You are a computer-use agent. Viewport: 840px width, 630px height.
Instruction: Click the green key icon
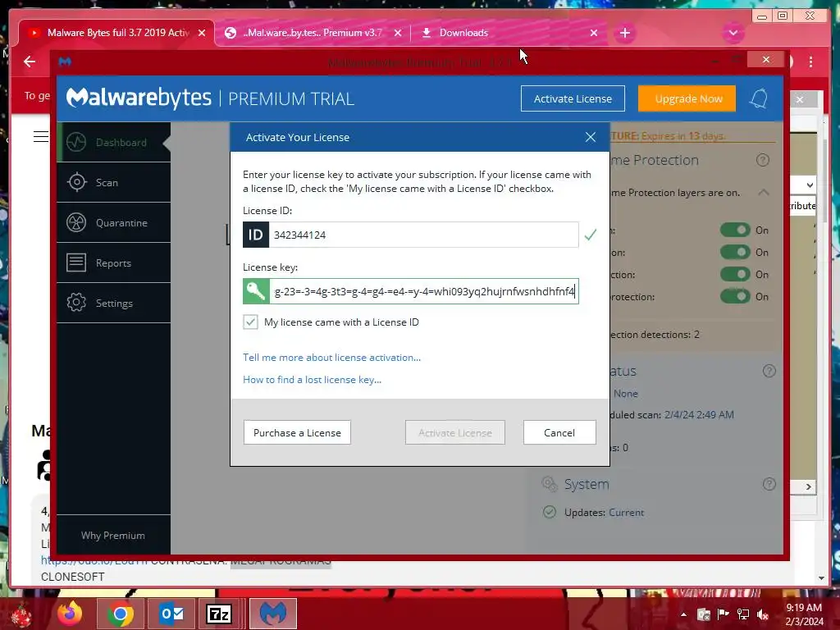[256, 291]
